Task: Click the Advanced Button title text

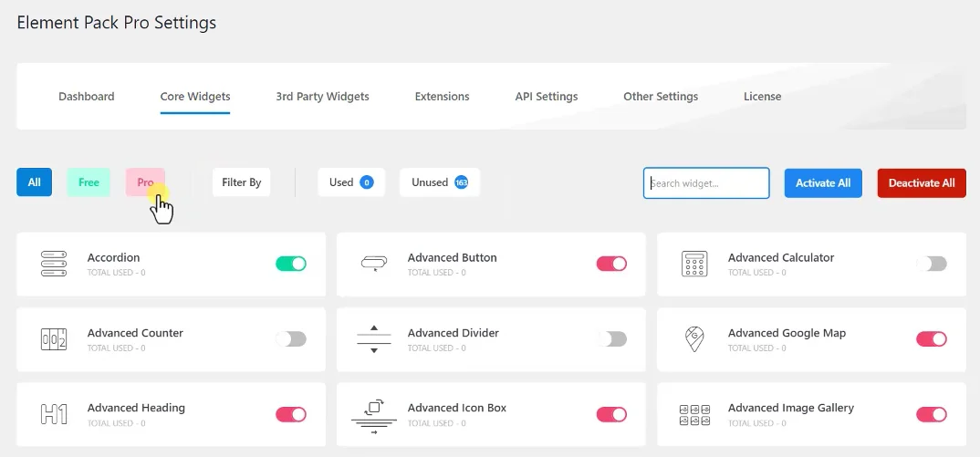Action: pyautogui.click(x=453, y=257)
